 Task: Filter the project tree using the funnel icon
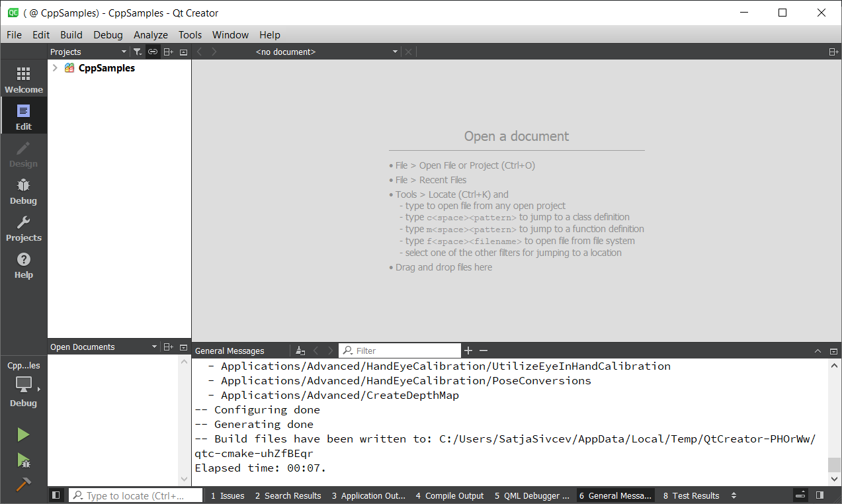point(137,52)
